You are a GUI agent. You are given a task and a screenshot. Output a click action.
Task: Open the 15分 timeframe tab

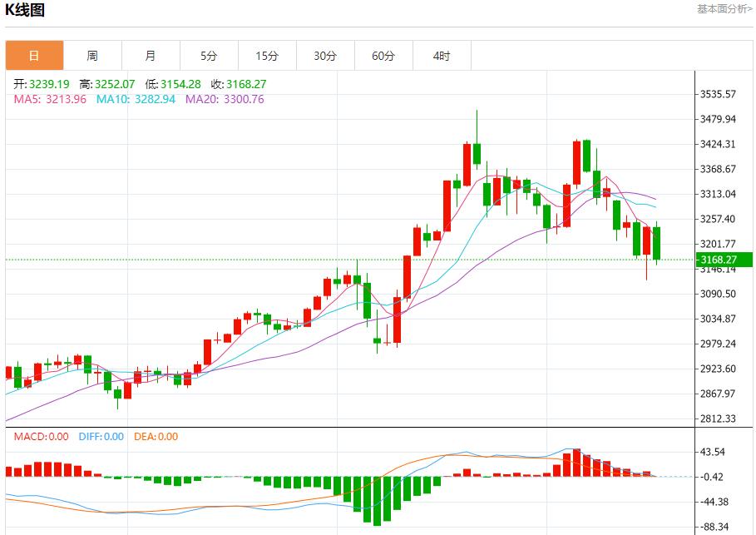click(267, 56)
